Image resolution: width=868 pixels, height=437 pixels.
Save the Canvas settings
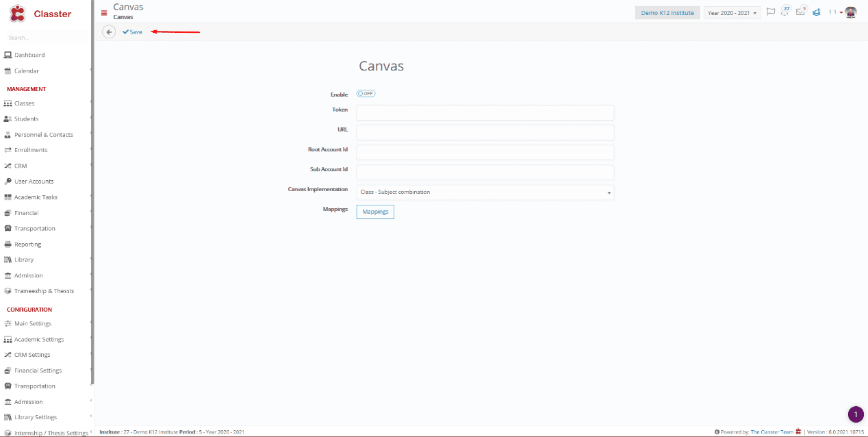133,32
